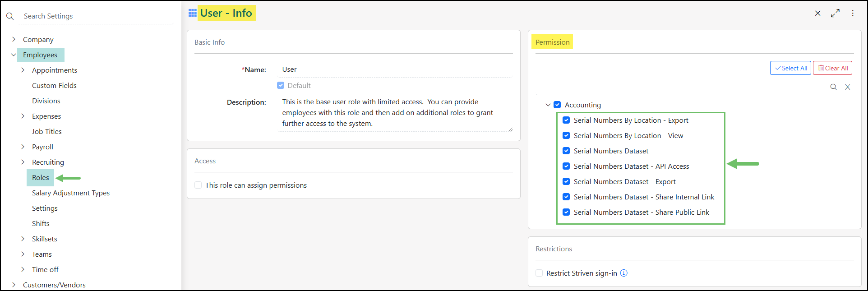Enable This role can assign permissions
868x291 pixels.
tap(198, 185)
